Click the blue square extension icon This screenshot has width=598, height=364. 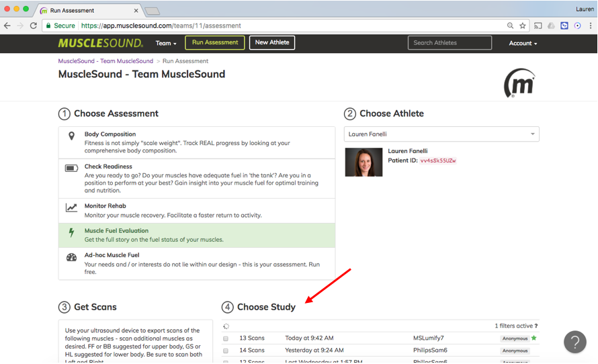564,26
